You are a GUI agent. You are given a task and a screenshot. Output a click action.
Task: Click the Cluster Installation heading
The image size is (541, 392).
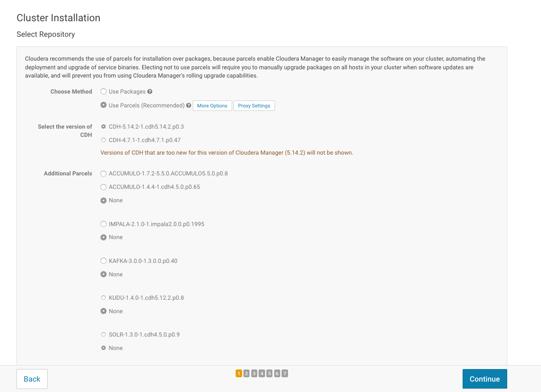(58, 18)
